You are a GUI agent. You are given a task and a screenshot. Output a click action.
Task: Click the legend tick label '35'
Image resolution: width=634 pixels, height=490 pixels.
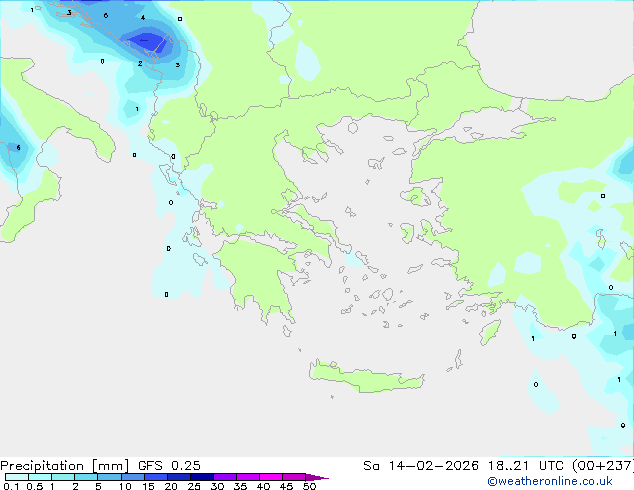(240, 486)
